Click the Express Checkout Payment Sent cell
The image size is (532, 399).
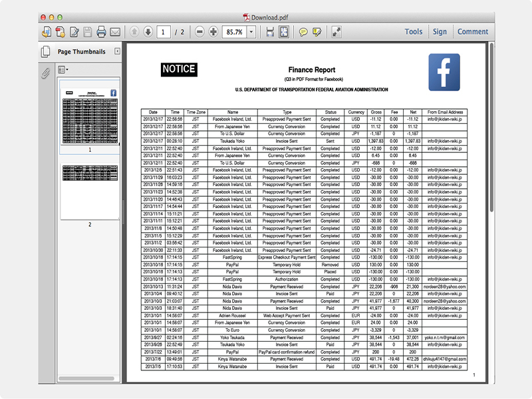tap(287, 257)
